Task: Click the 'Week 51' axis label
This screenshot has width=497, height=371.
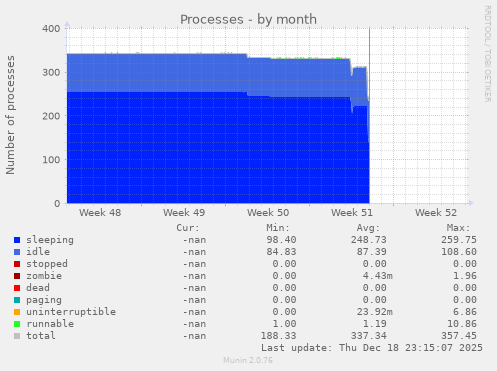Action: coord(352,213)
